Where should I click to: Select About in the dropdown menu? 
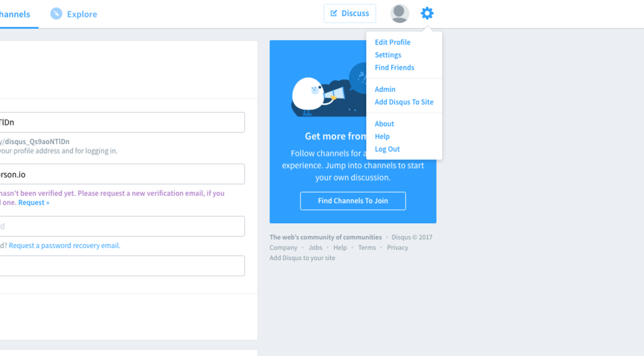384,124
